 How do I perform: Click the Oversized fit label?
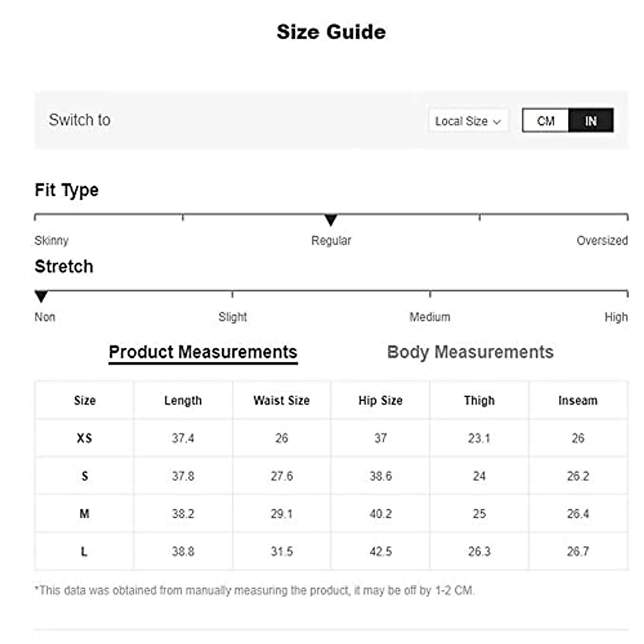[602, 240]
